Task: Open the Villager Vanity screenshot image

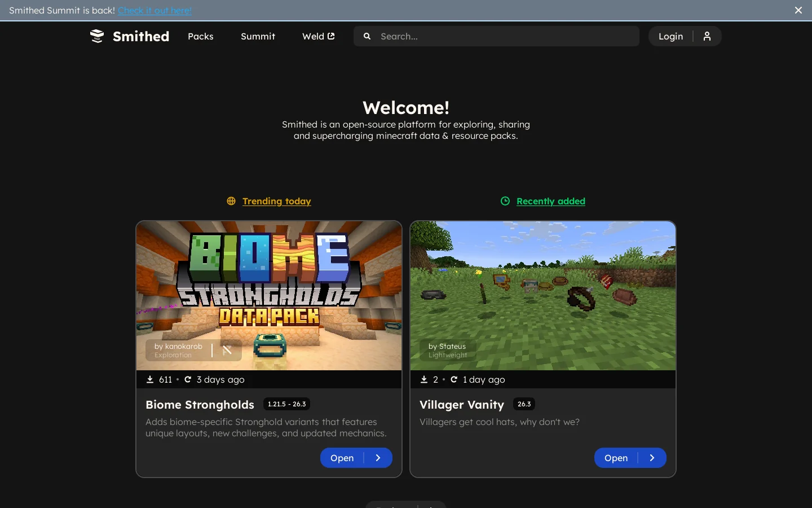Action: tap(543, 296)
